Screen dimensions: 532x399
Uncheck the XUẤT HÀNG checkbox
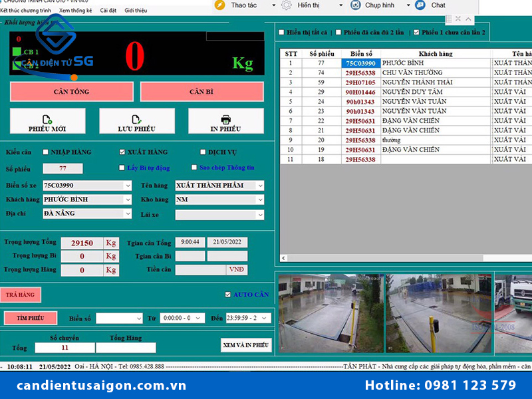[122, 152]
